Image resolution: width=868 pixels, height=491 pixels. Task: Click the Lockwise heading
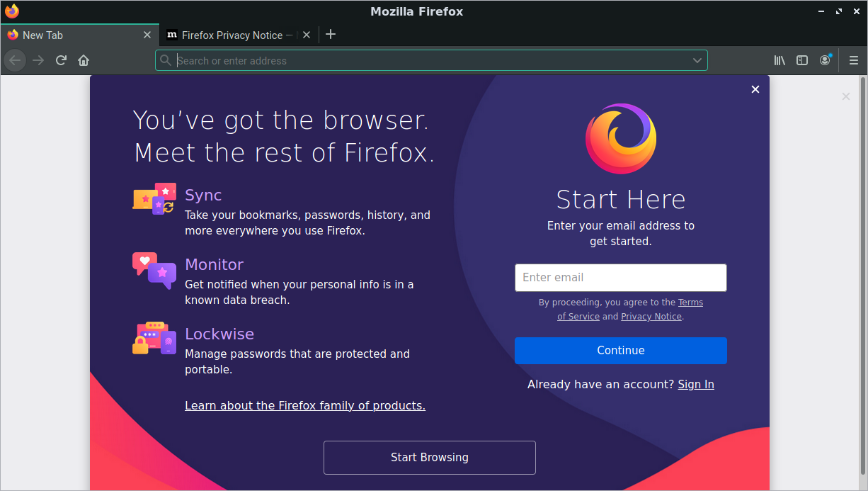click(x=219, y=334)
